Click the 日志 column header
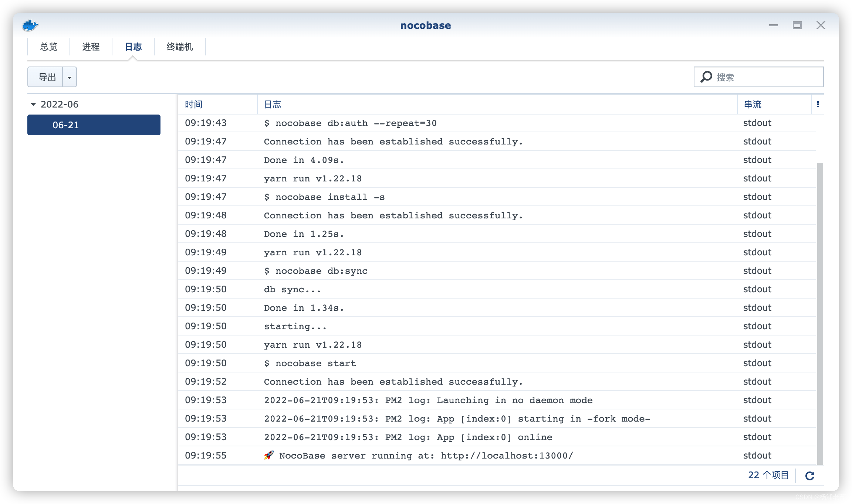Screen dimensions: 852x504 [272, 104]
